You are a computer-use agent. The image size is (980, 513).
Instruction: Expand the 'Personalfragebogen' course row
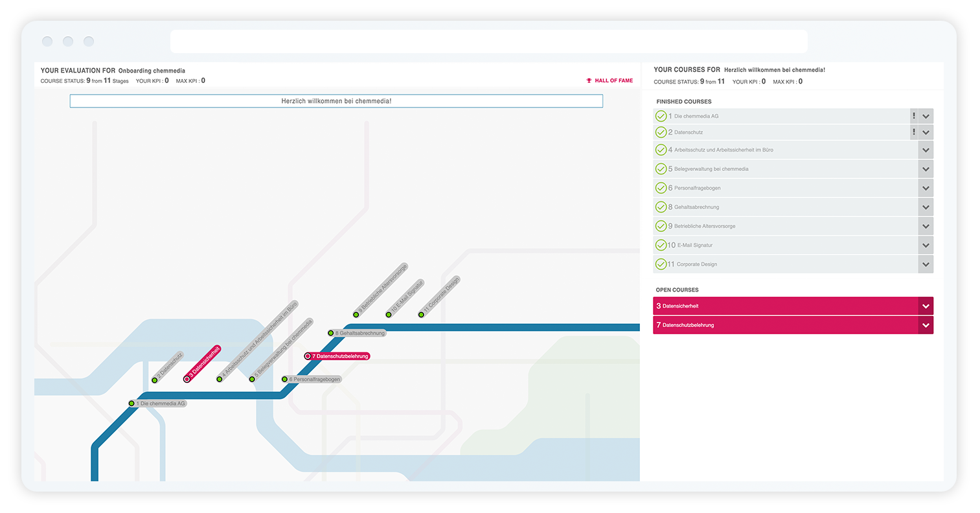pos(926,188)
